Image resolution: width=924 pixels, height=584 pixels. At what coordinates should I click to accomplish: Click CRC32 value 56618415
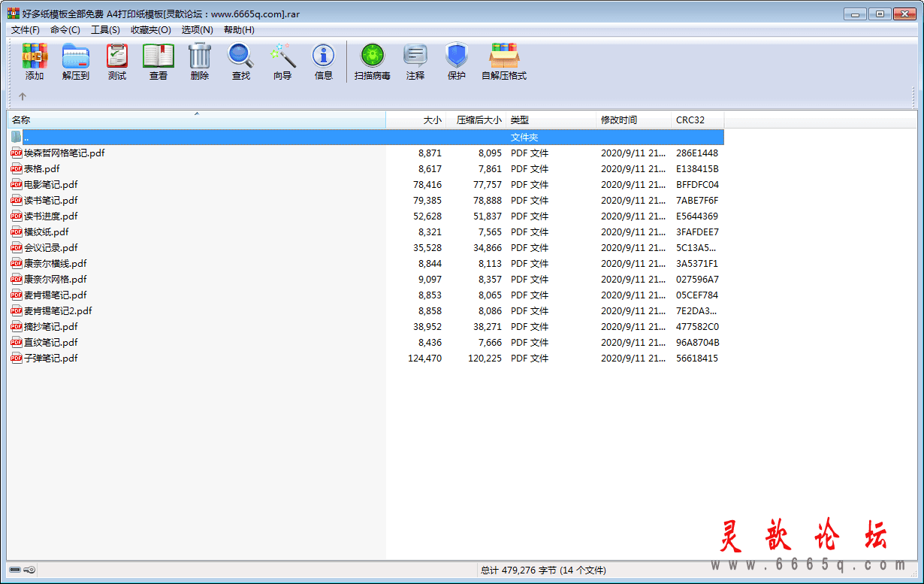[697, 359]
